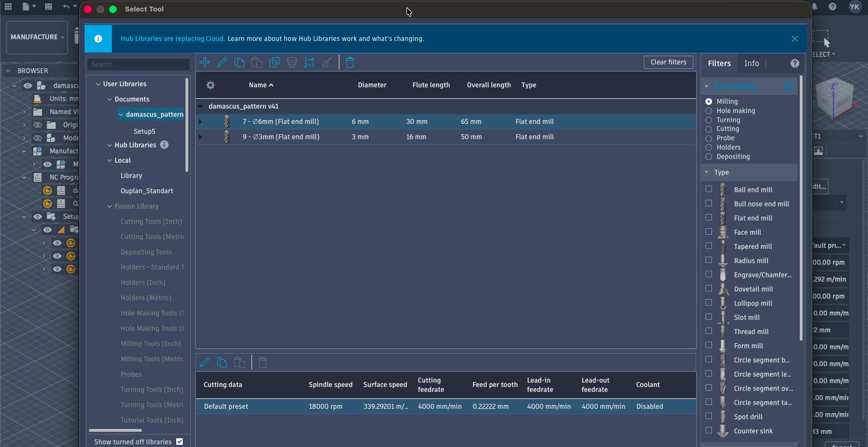The width and height of the screenshot is (868, 447).
Task: Click the New tool plus icon
Action: pos(205,62)
